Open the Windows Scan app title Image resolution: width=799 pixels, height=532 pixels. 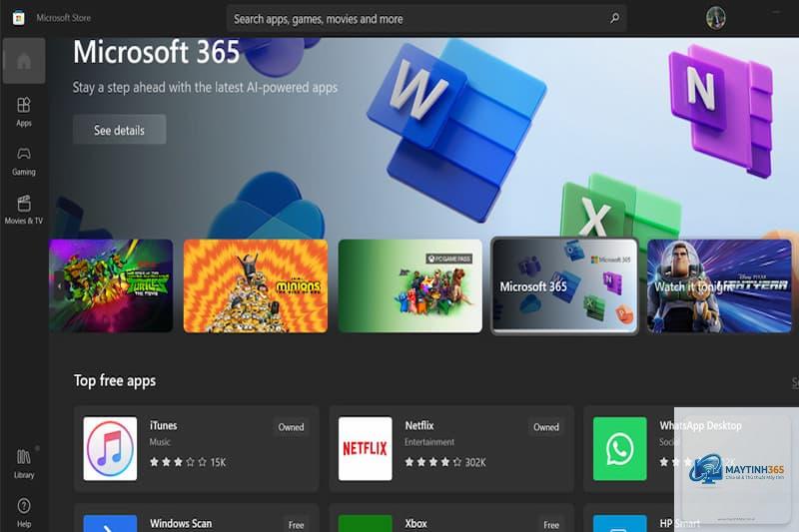[181, 523]
